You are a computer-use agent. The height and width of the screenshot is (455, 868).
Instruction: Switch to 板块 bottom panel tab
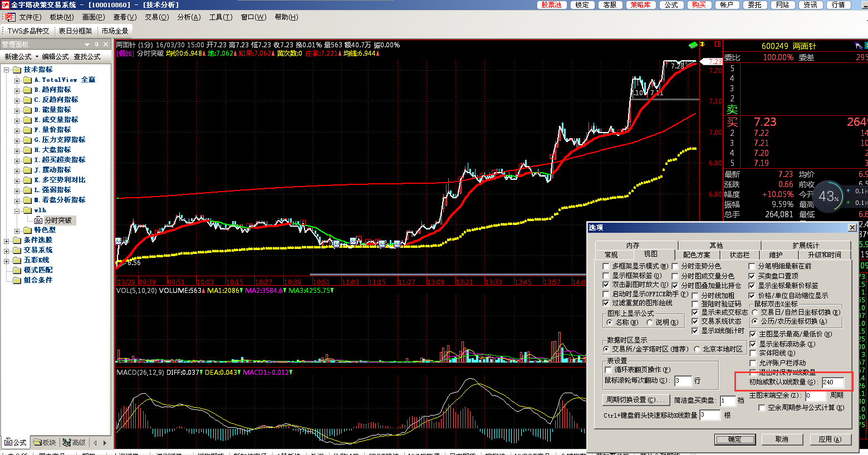45,443
